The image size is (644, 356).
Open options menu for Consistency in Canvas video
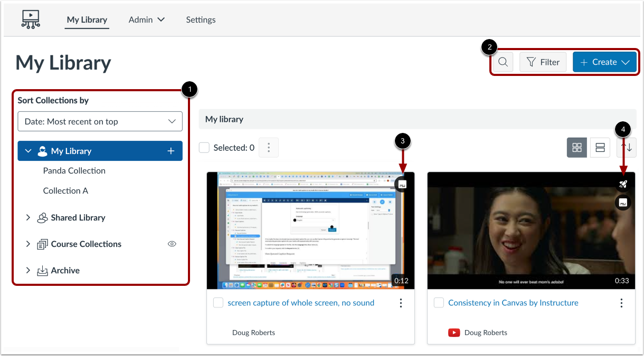click(621, 303)
